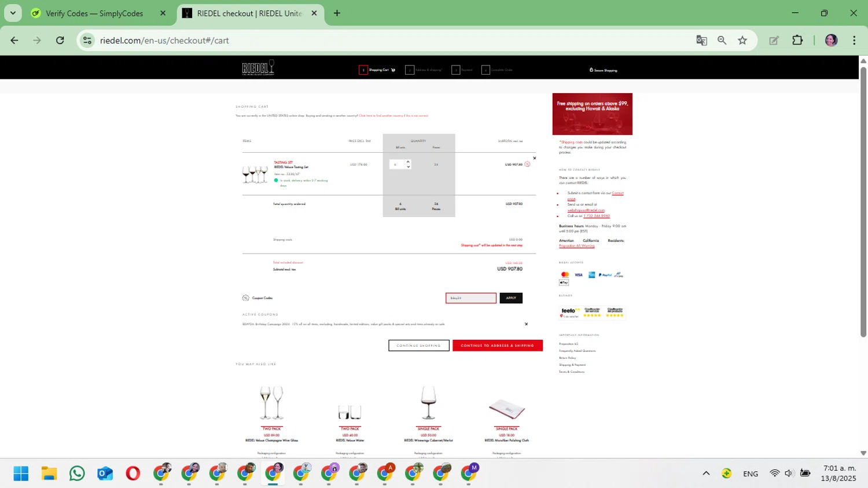Open the Contact page link

click(x=617, y=193)
